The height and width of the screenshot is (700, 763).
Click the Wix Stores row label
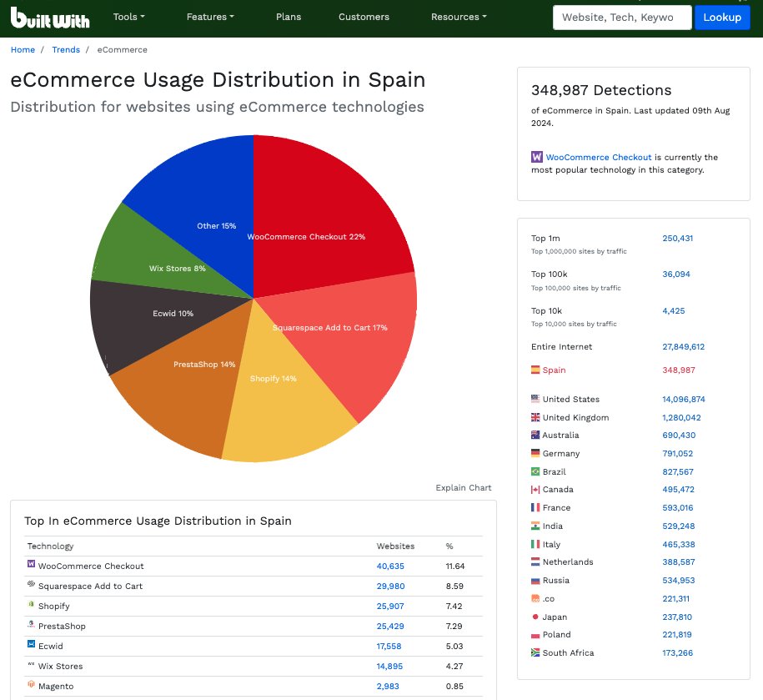click(x=60, y=666)
